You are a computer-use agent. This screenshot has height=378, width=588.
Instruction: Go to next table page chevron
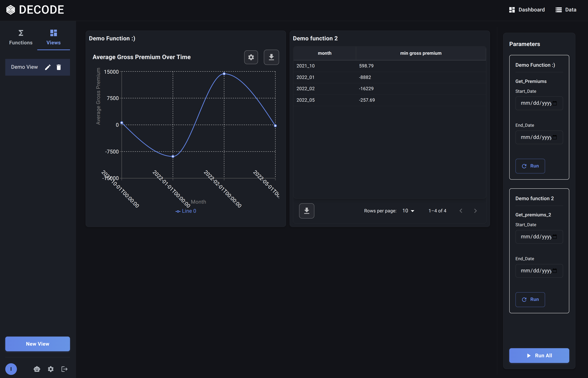tap(475, 211)
